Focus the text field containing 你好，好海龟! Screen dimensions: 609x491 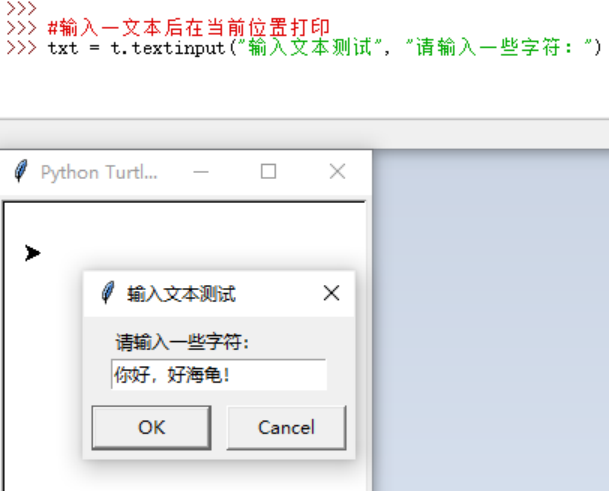(x=219, y=375)
